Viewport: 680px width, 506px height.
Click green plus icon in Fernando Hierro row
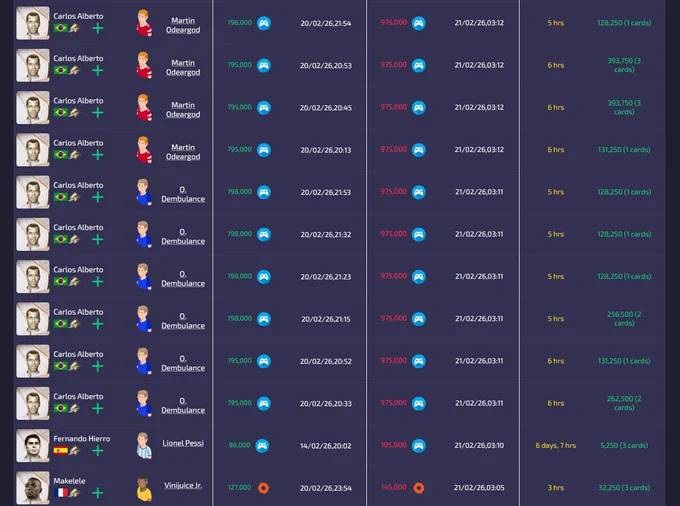(98, 451)
